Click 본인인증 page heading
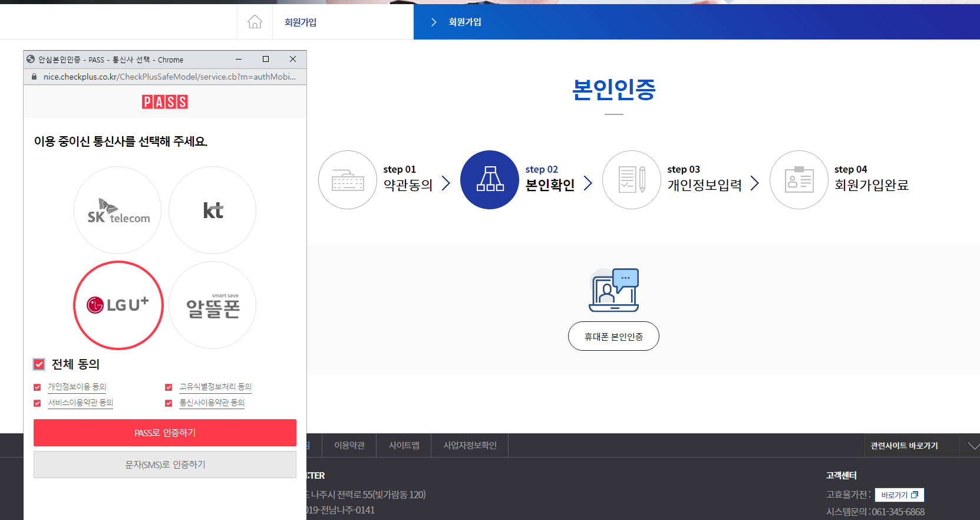980x520 pixels. tap(613, 90)
